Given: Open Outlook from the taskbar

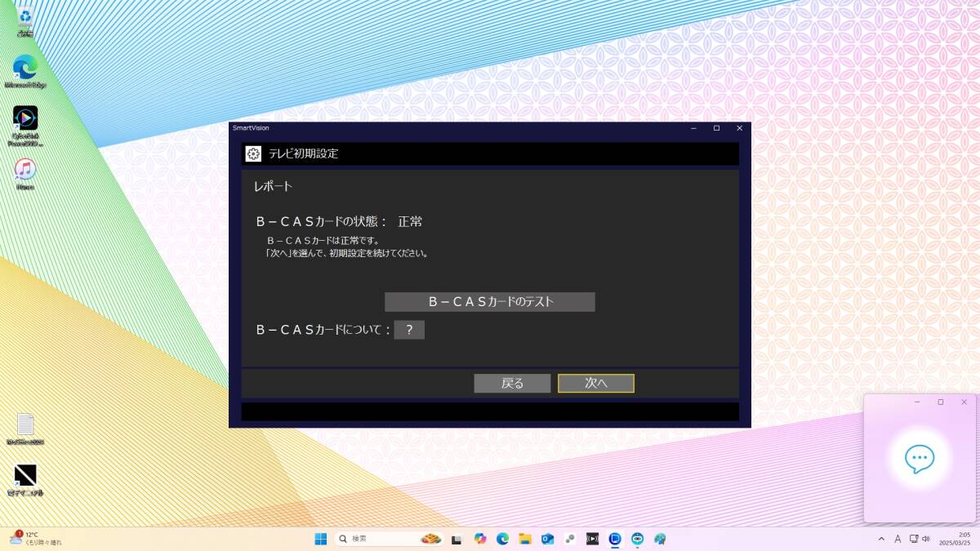Looking at the screenshot, I should (547, 539).
